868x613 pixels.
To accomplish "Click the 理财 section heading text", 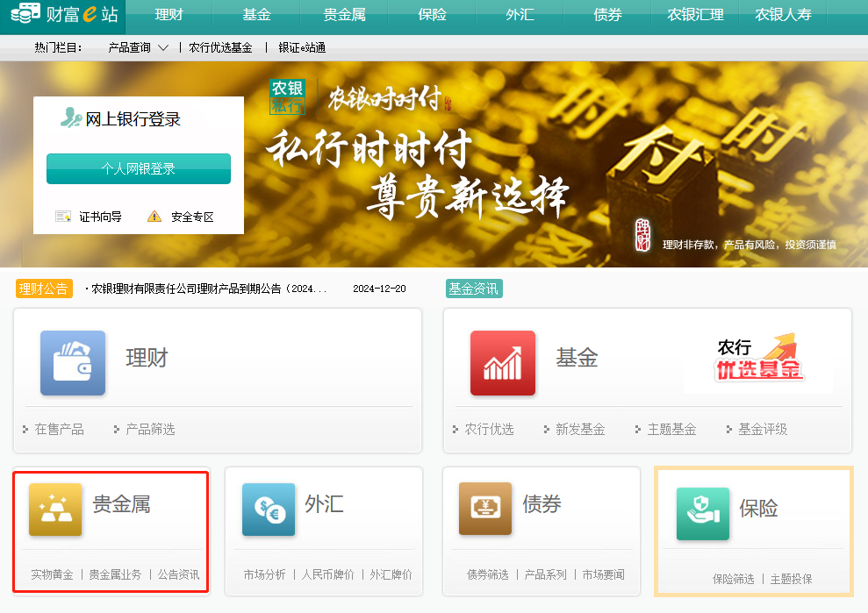I will click(147, 358).
